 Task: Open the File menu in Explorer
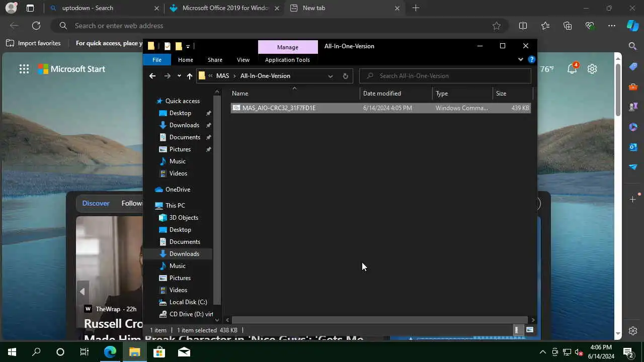tap(157, 60)
